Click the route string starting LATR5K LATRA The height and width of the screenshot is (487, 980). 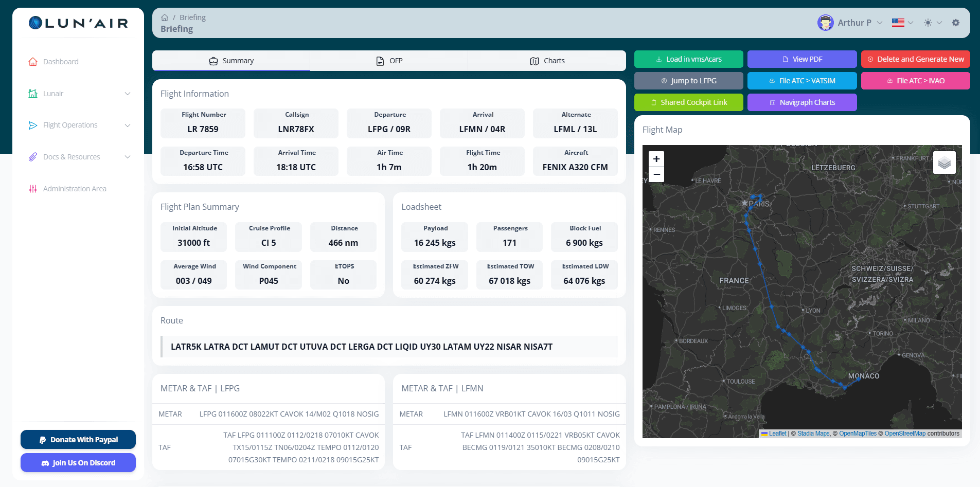coord(362,347)
